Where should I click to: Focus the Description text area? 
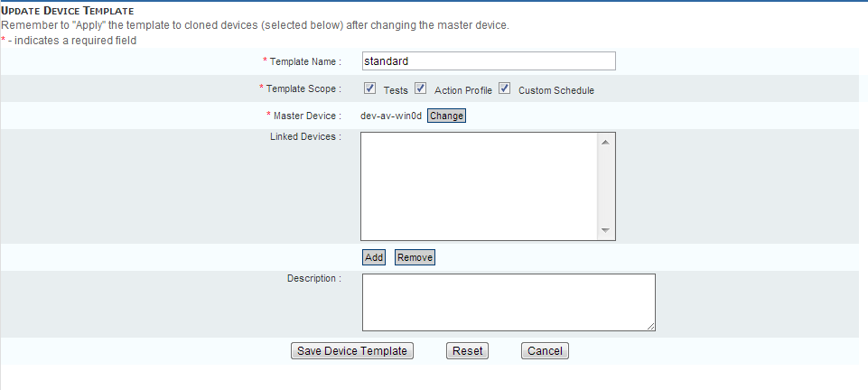[x=508, y=302]
